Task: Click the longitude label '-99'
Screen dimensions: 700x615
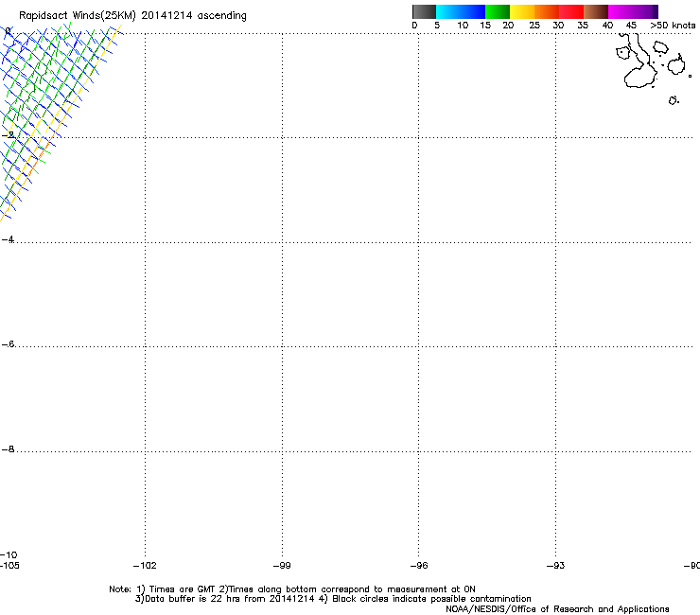Action: [x=282, y=566]
